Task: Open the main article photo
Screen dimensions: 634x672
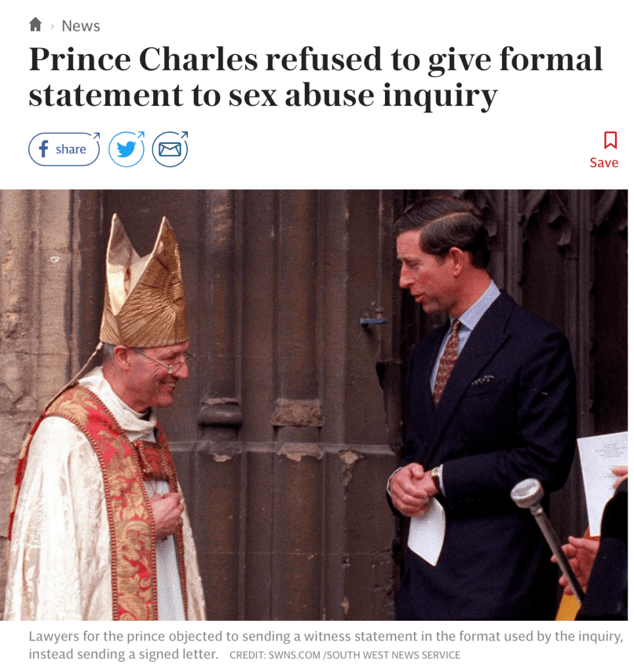Action: tap(314, 405)
